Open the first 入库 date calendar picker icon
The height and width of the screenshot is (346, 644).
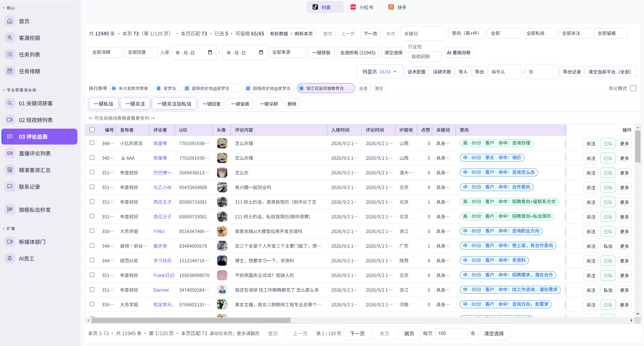coord(210,52)
